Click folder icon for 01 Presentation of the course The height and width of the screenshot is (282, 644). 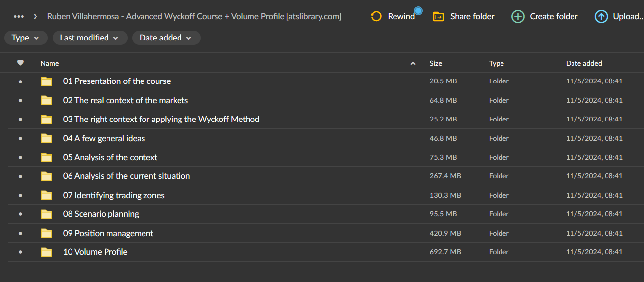coord(46,81)
